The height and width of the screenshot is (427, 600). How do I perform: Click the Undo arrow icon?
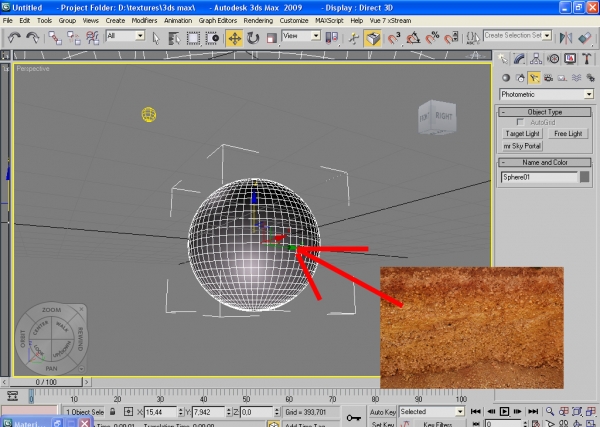14,38
